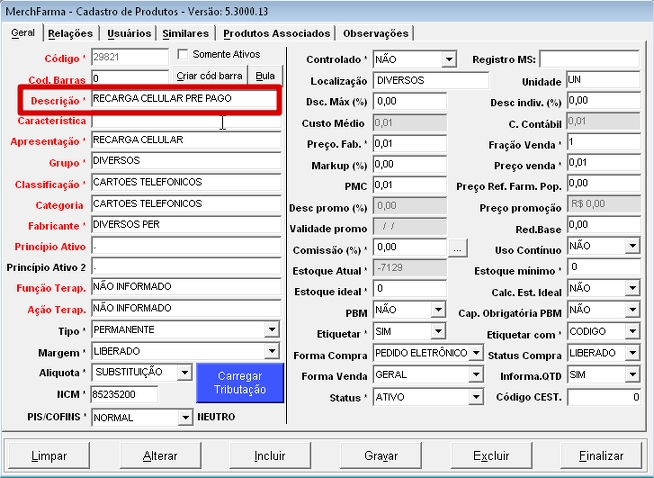Open the Bula button
Screen dimensions: 654x478
(266, 76)
